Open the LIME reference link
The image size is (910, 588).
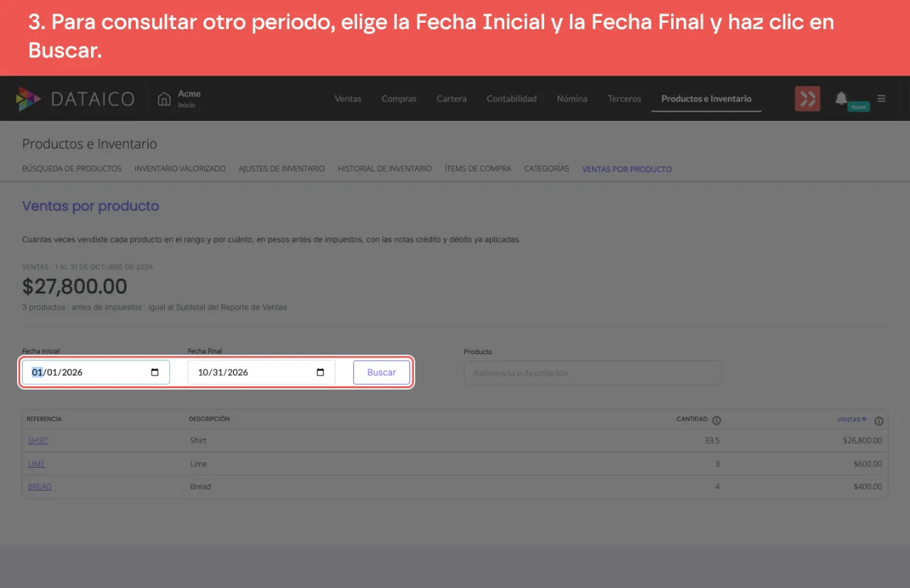(36, 464)
